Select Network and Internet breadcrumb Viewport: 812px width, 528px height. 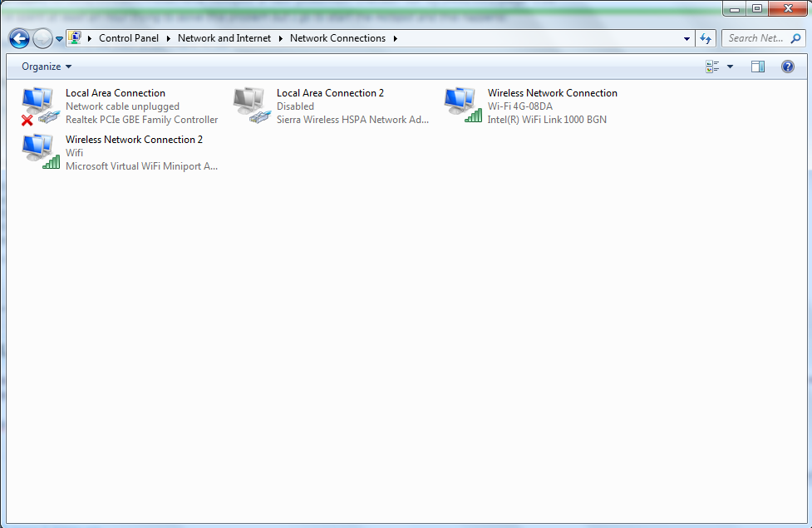pos(224,38)
